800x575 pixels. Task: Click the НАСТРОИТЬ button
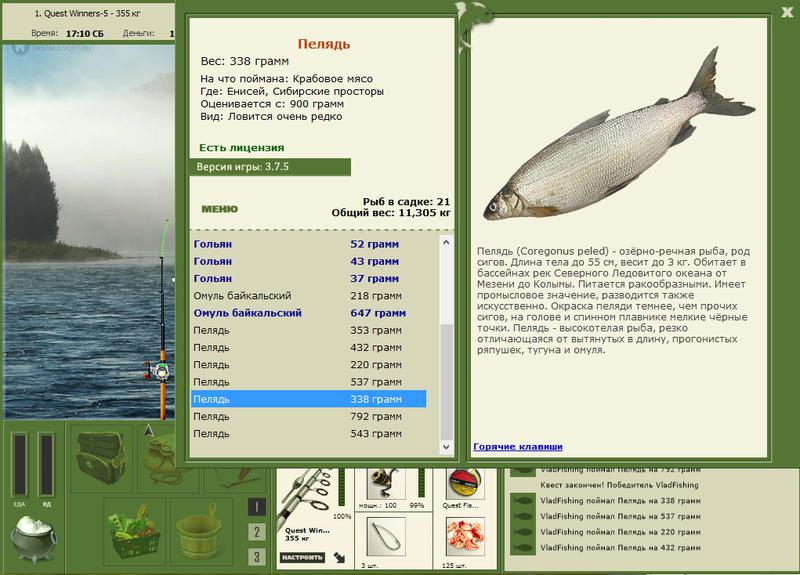303,557
